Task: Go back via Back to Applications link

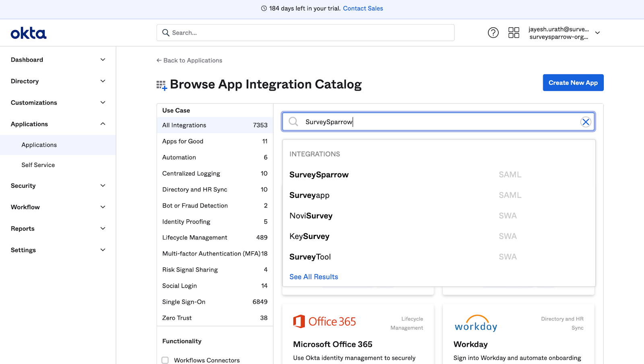Action: click(x=189, y=60)
